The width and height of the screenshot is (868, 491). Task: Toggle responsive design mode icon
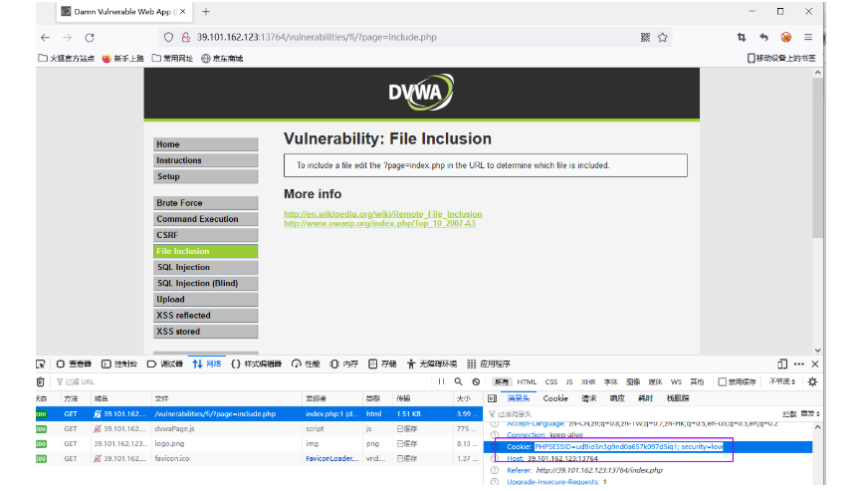tap(782, 365)
